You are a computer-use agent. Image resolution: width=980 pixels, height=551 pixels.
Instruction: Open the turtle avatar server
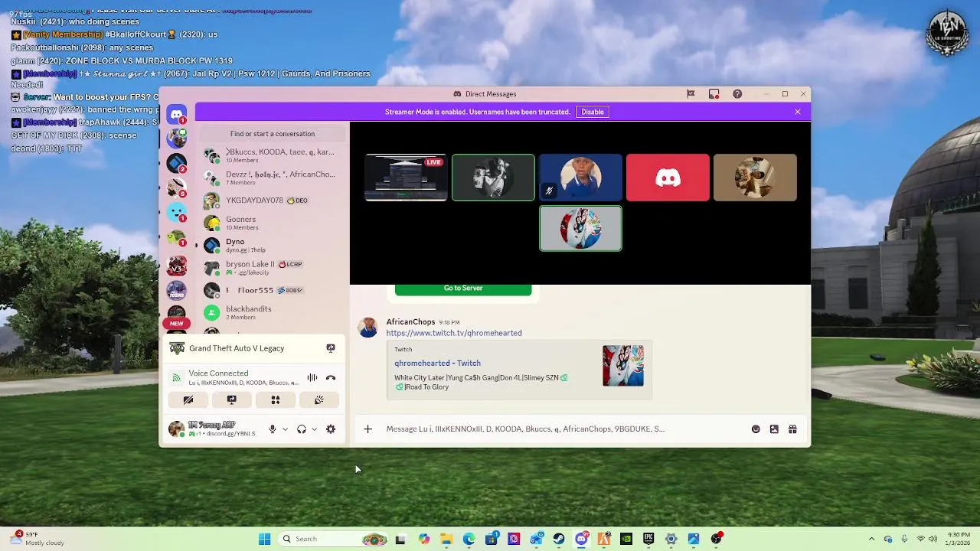pos(177,239)
